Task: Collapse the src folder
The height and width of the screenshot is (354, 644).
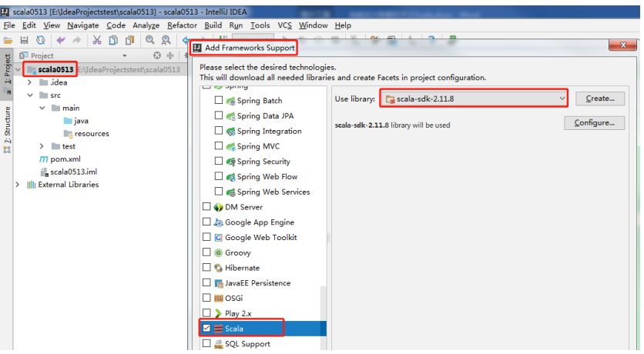Action: point(30,95)
